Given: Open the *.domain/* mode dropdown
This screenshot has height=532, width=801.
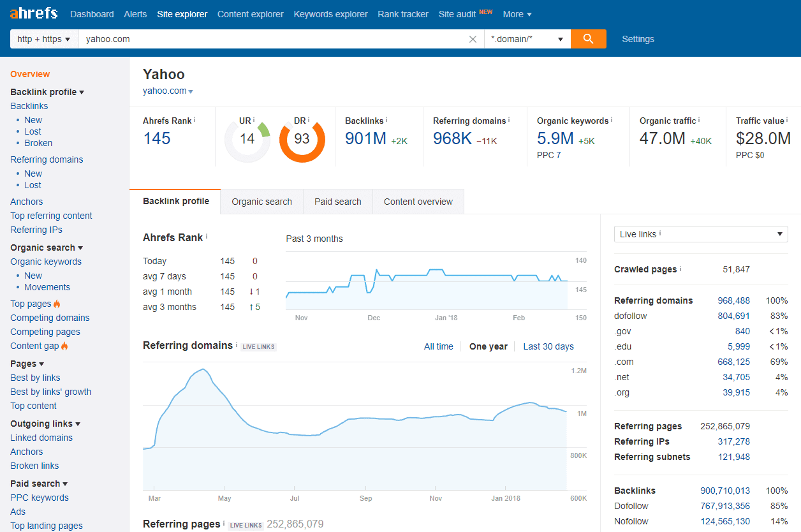Looking at the screenshot, I should click(x=527, y=39).
